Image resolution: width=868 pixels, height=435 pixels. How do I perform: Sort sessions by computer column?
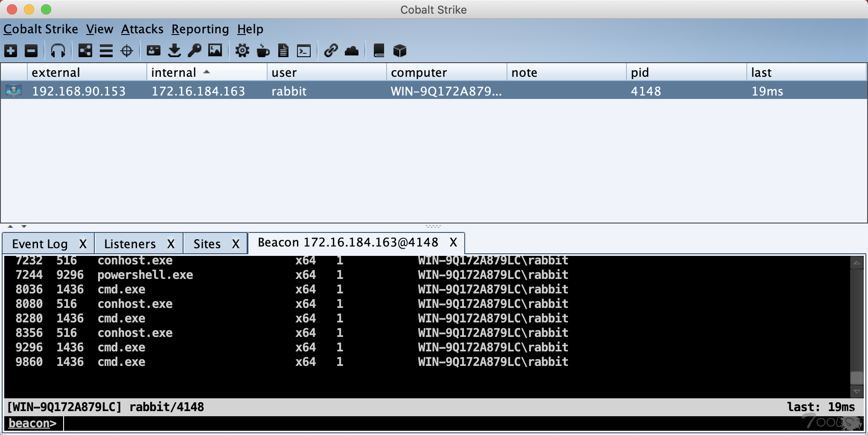(447, 72)
